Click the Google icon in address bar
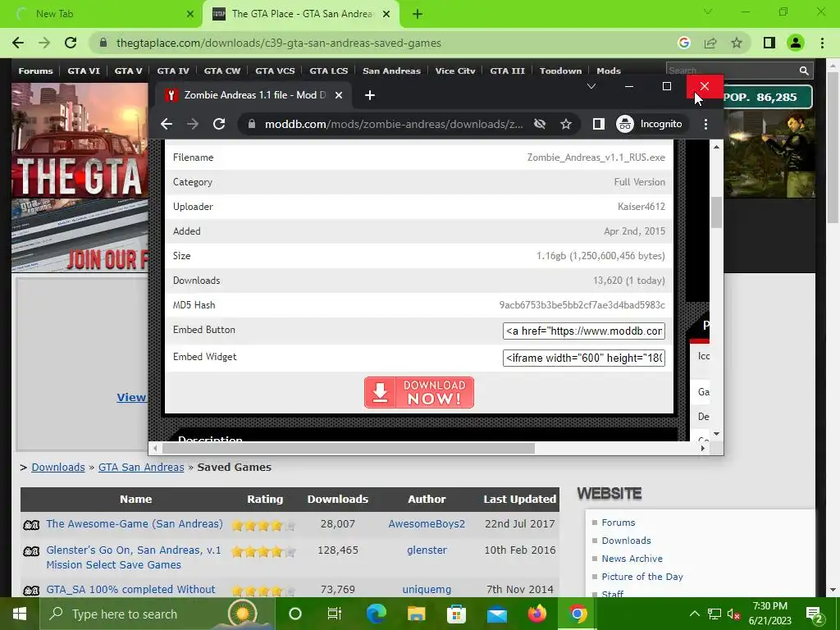 tap(683, 43)
